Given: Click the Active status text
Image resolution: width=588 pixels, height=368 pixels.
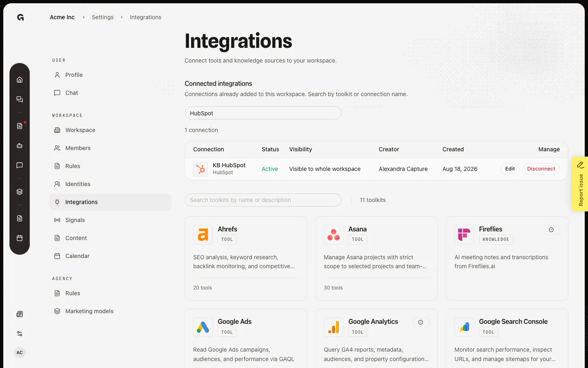Looking at the screenshot, I should pos(270,169).
